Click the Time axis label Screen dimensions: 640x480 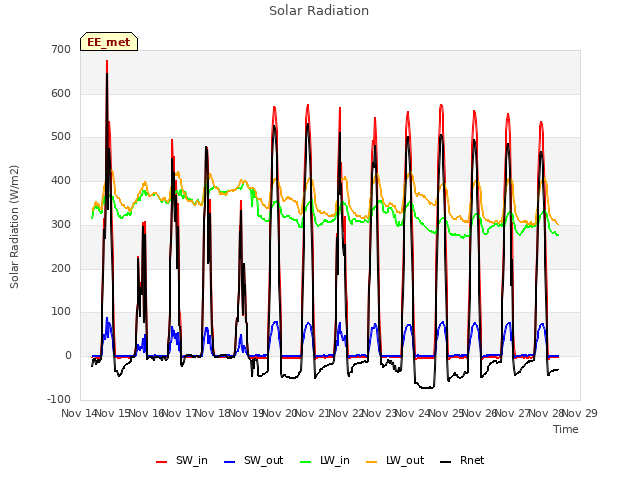(x=565, y=429)
